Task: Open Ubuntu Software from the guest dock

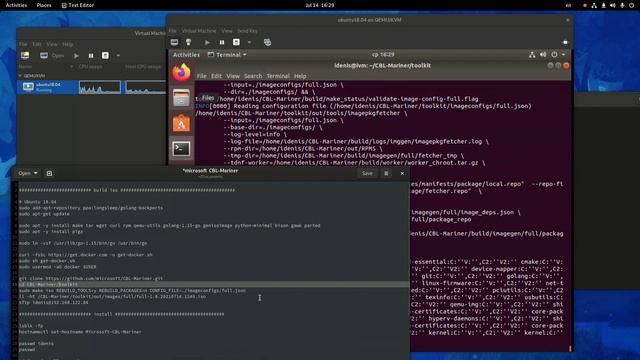Action: coord(181,123)
